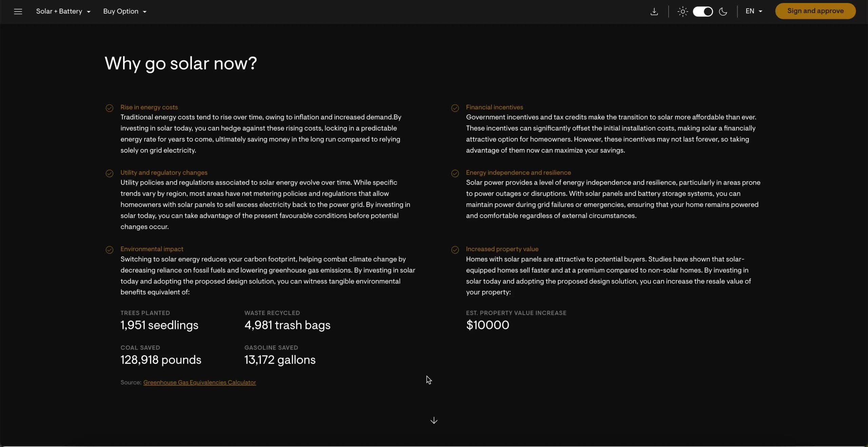Open the hamburger menu
868x447 pixels.
point(18,12)
